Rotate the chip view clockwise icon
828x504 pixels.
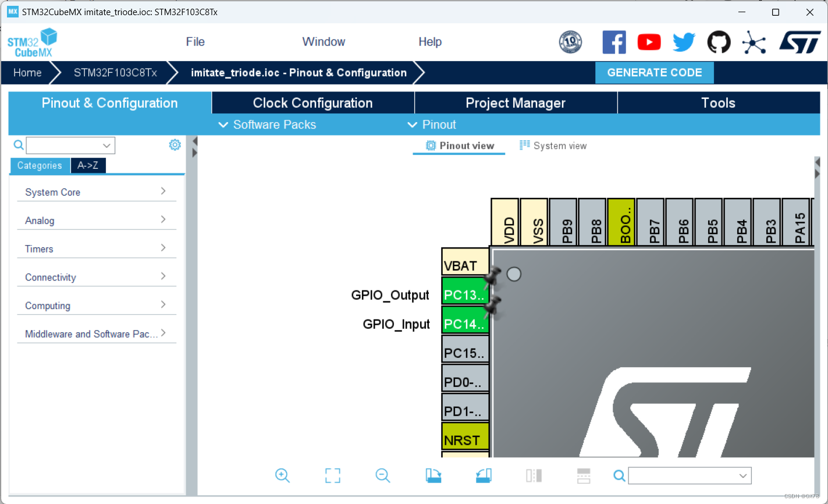click(433, 475)
